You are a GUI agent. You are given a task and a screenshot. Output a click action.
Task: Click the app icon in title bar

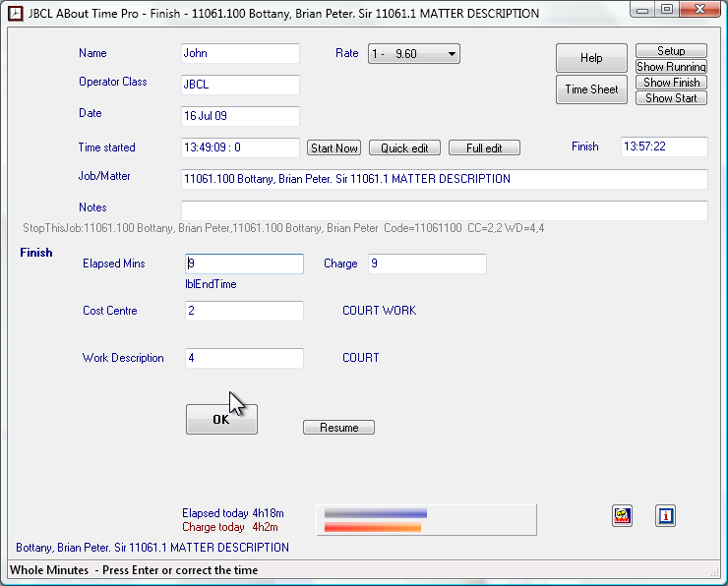coord(16,14)
